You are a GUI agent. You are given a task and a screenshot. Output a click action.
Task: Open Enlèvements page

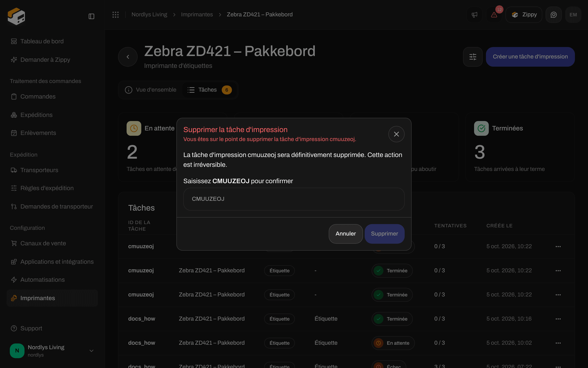[52, 133]
